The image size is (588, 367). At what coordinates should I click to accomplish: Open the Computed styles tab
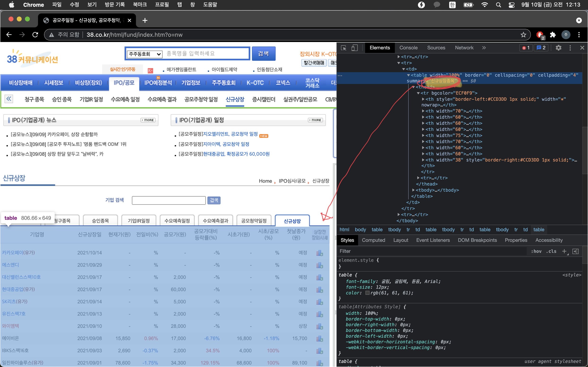373,240
